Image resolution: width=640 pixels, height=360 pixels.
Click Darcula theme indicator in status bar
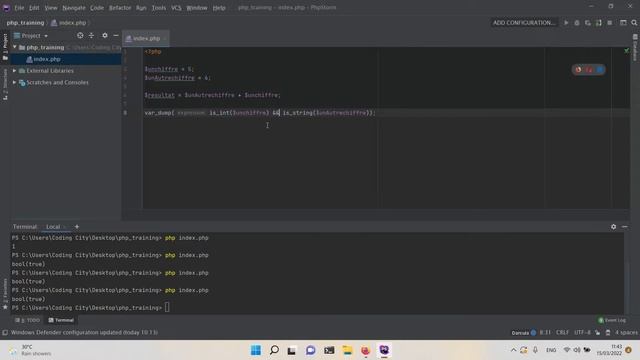click(x=524, y=333)
